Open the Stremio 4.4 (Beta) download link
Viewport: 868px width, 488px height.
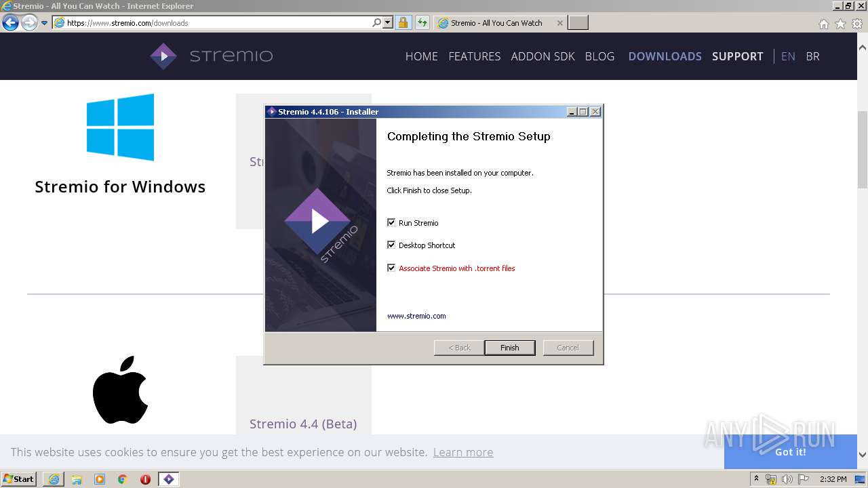[303, 424]
